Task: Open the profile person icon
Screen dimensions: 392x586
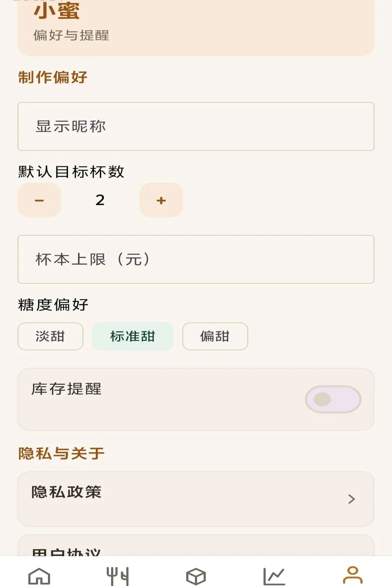Action: click(352, 575)
